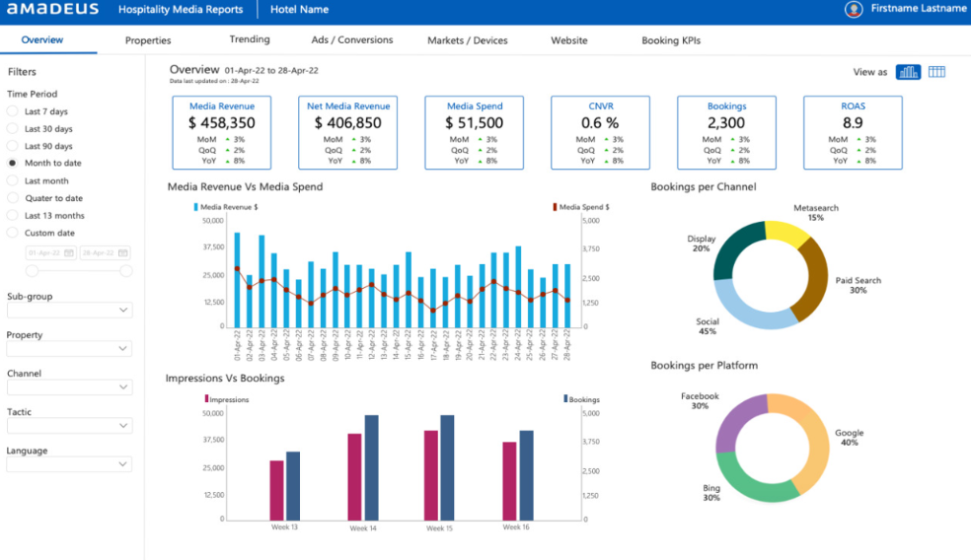The height and width of the screenshot is (560, 971).
Task: Expand the Sub-group dropdown
Action: click(x=69, y=310)
